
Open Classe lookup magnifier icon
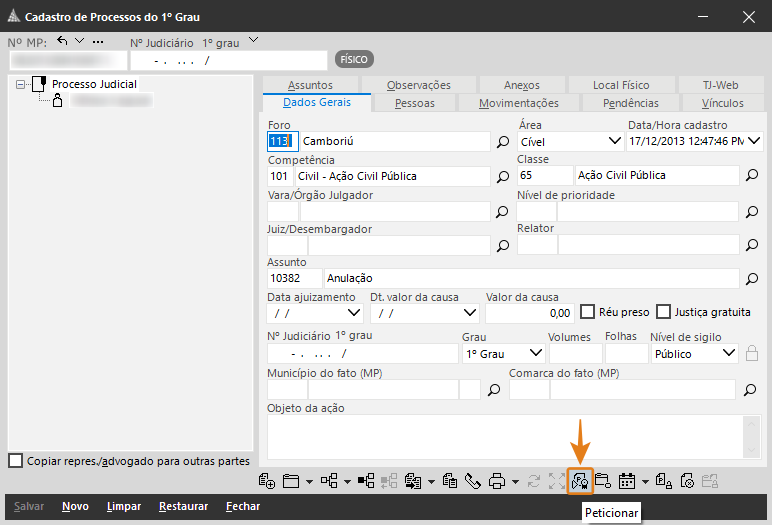click(x=752, y=176)
